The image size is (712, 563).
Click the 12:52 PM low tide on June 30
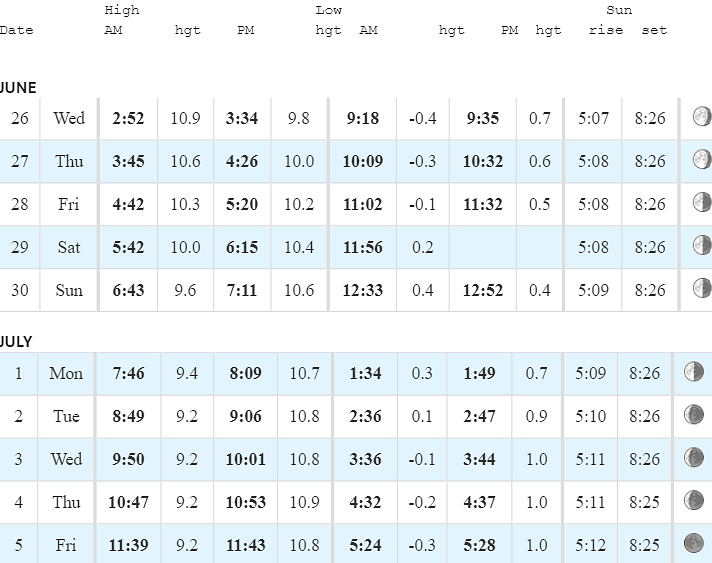click(x=483, y=291)
